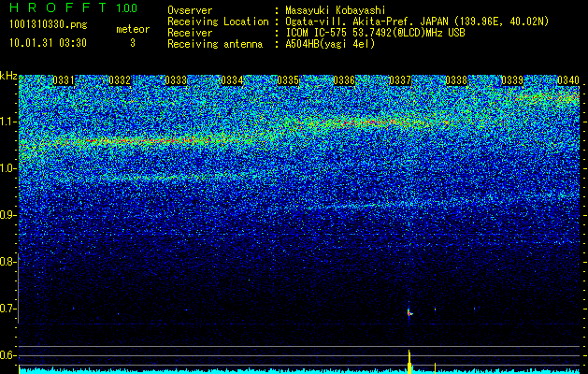Click the 0334 time marker
The width and height of the screenshot is (588, 374).
click(x=232, y=80)
